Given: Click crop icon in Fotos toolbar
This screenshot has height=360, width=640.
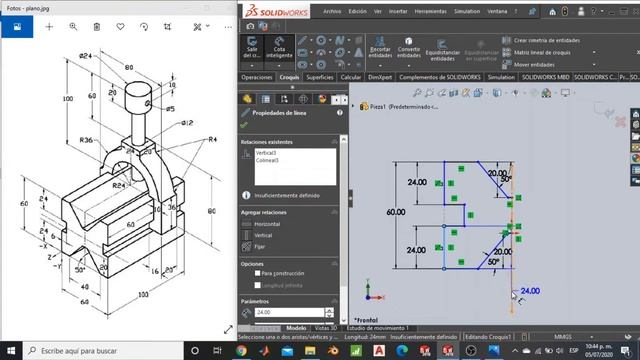Looking at the screenshot, I should point(167,27).
